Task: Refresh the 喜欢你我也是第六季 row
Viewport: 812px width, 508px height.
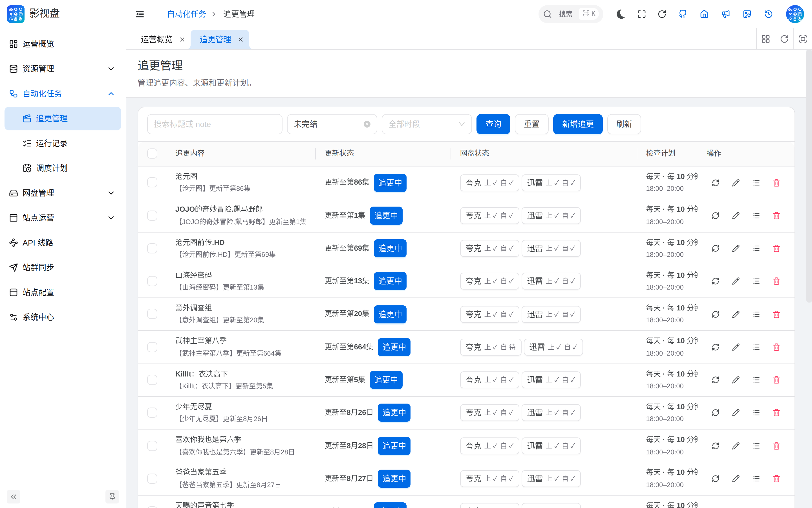Action: click(x=715, y=446)
